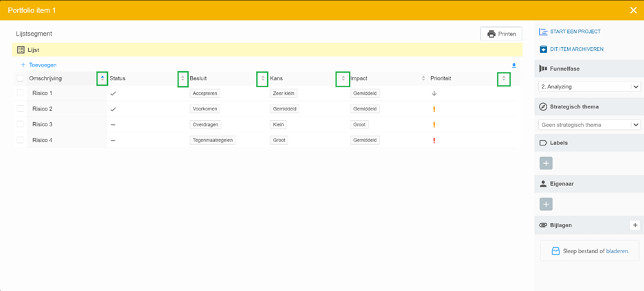Image resolution: width=644 pixels, height=291 pixels.
Task: Click Risico 1 low priority arrow
Action: point(434,93)
